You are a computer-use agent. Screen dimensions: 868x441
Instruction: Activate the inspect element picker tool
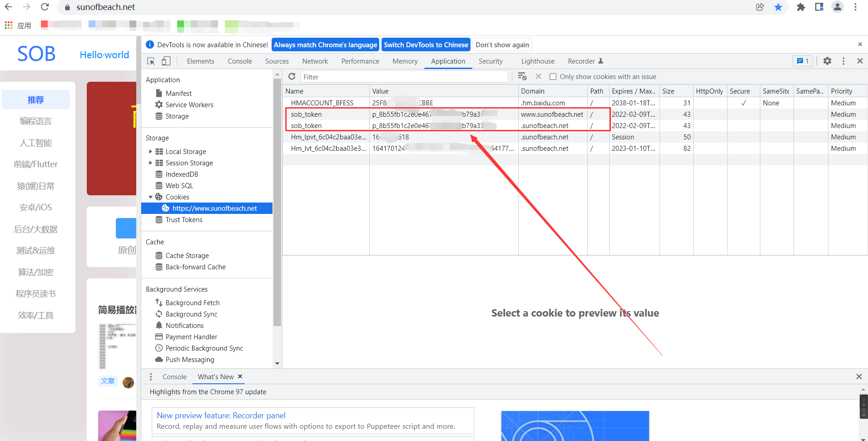(151, 61)
